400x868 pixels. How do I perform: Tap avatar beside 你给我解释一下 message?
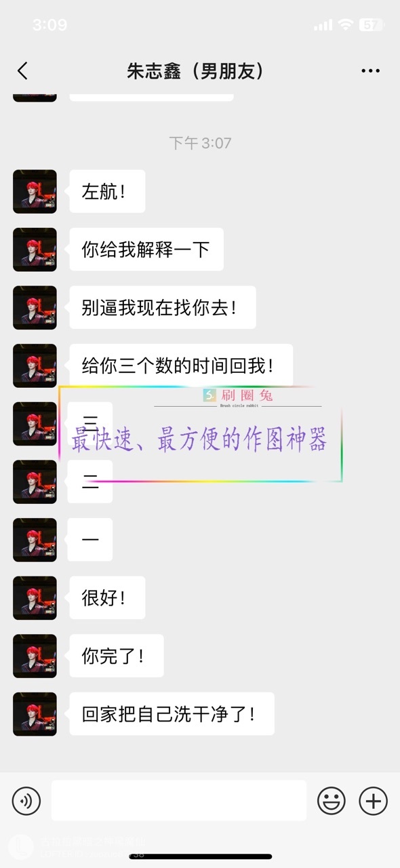pos(35,250)
